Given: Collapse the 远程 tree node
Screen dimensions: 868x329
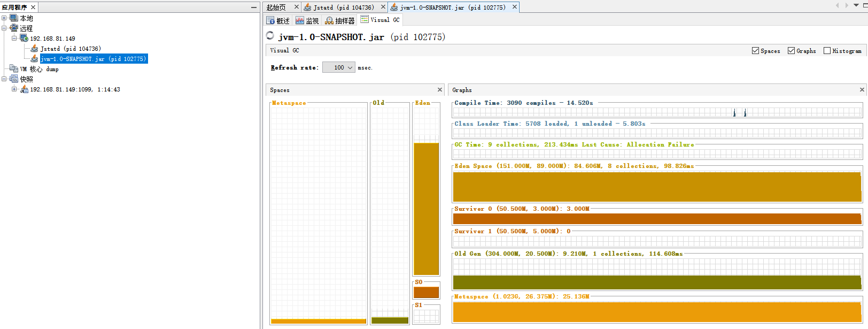Looking at the screenshot, I should tap(4, 28).
